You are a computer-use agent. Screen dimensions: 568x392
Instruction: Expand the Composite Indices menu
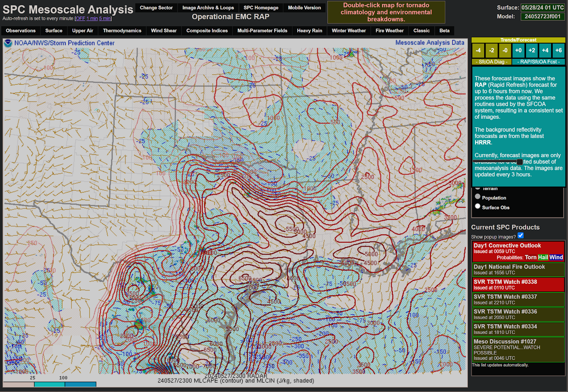(207, 31)
